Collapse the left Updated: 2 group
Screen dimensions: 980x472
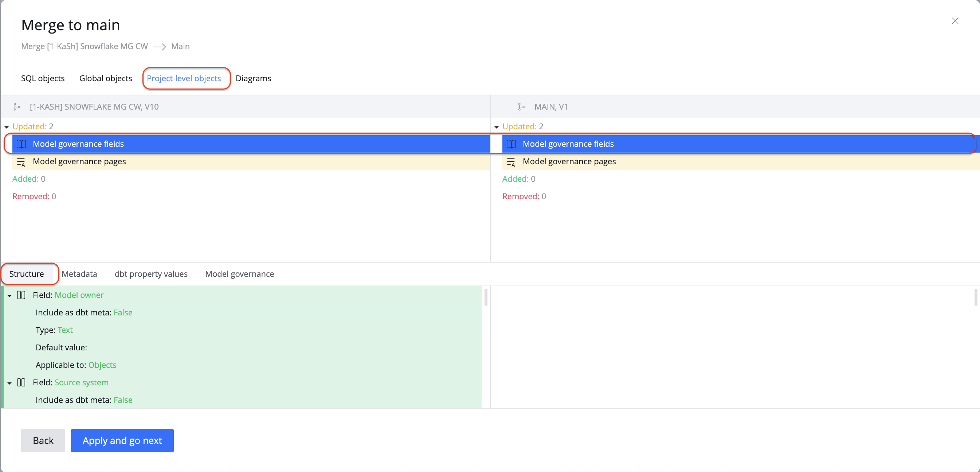coord(7,127)
